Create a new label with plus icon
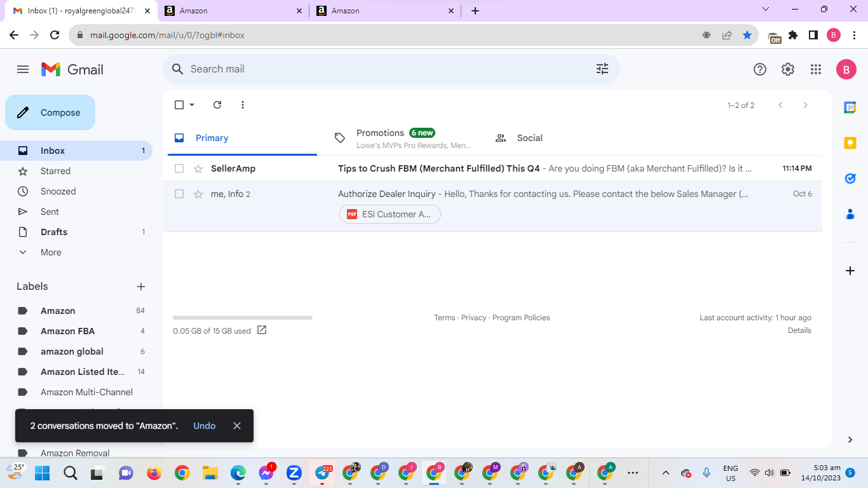This screenshot has height=488, width=868. click(141, 287)
